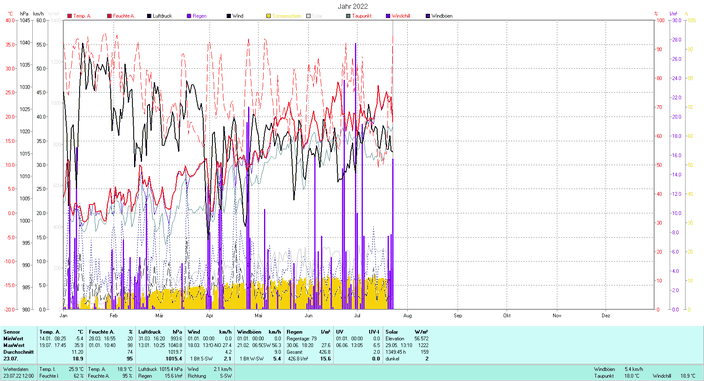Click the max pressure value '1040.8'

(x=175, y=346)
